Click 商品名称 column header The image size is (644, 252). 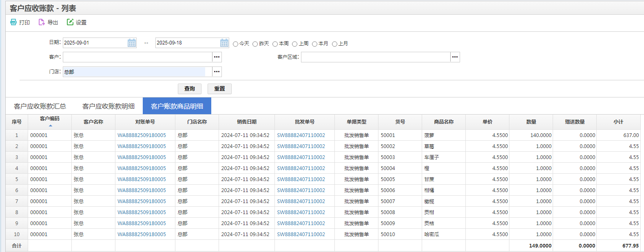pyautogui.click(x=444, y=122)
